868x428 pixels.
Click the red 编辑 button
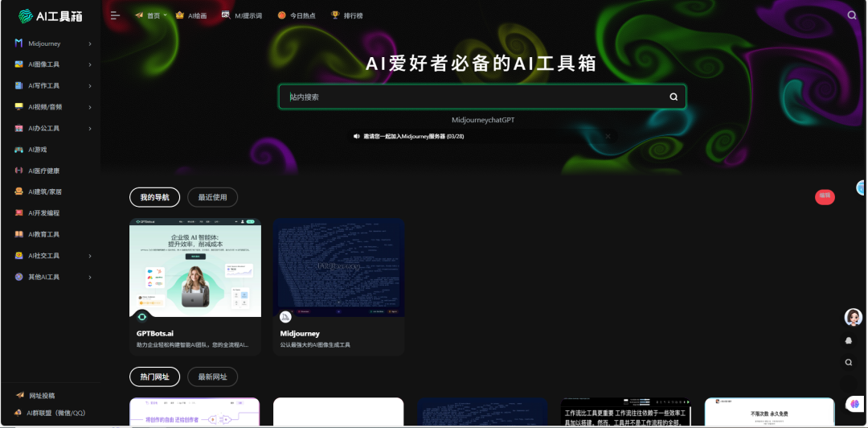[825, 196]
